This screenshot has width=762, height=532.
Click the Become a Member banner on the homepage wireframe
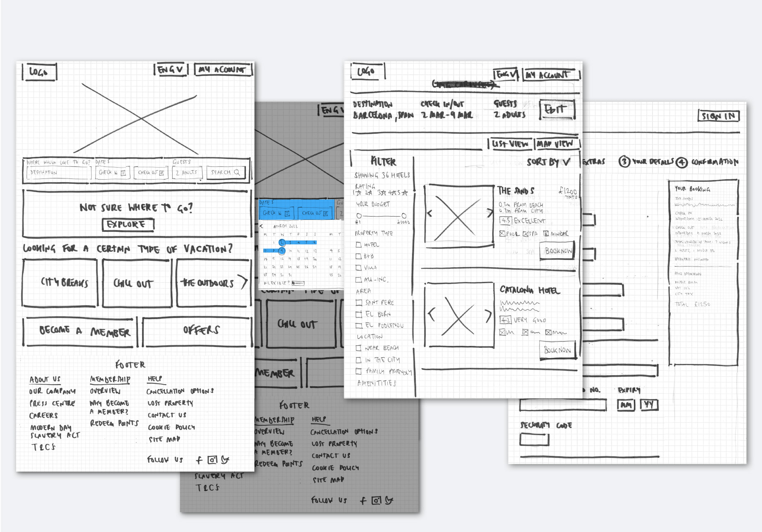point(80,332)
